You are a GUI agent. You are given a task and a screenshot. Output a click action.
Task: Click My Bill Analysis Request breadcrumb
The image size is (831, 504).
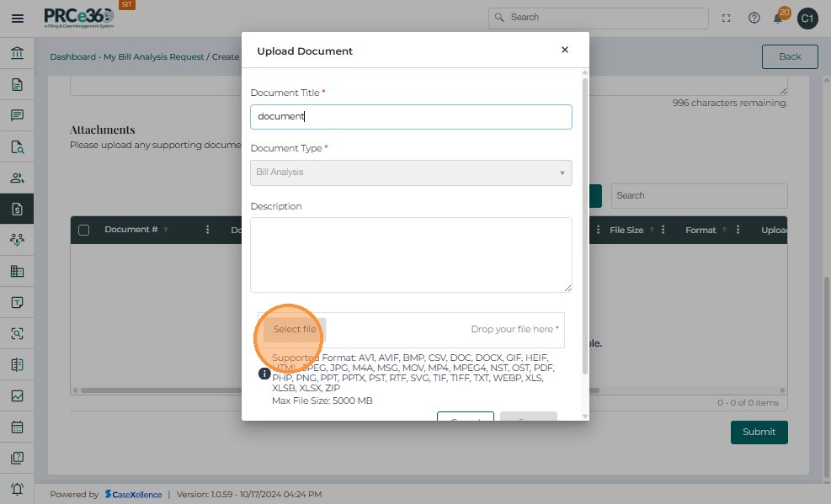[x=154, y=56]
